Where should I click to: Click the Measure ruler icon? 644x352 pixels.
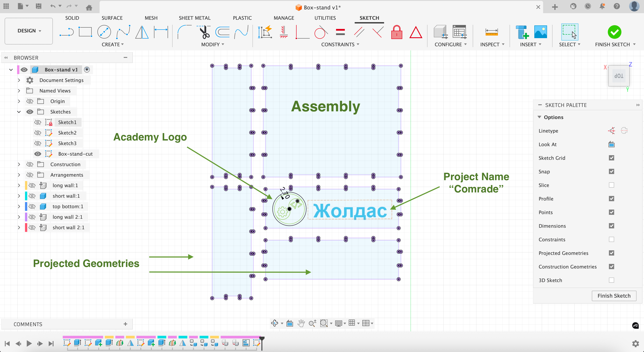pos(492,32)
